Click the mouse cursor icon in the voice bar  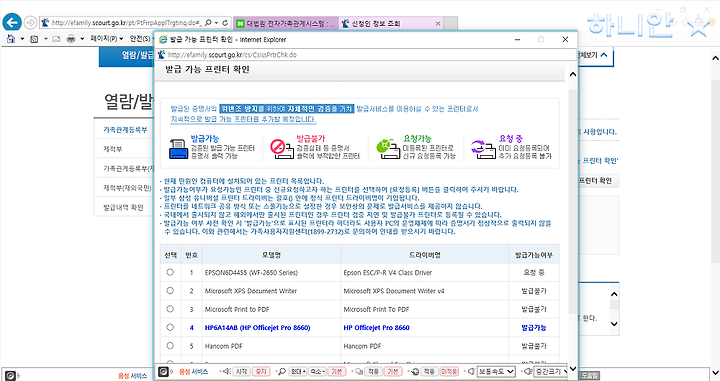point(415,371)
